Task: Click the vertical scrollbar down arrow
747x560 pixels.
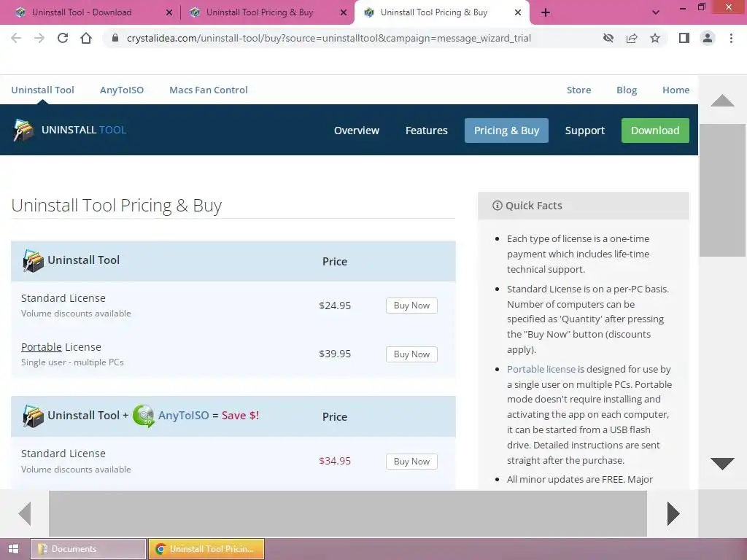Action: pyautogui.click(x=722, y=463)
